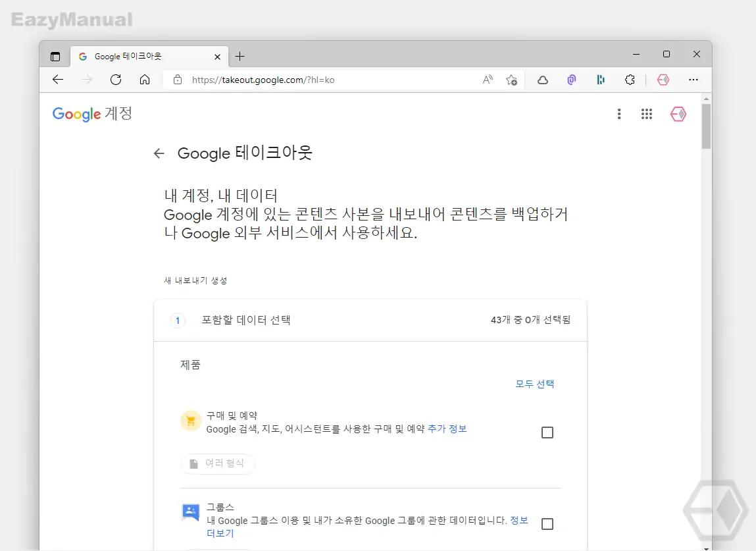Click the 모두 선택 link
Screen dimensions: 756x551
tap(535, 384)
